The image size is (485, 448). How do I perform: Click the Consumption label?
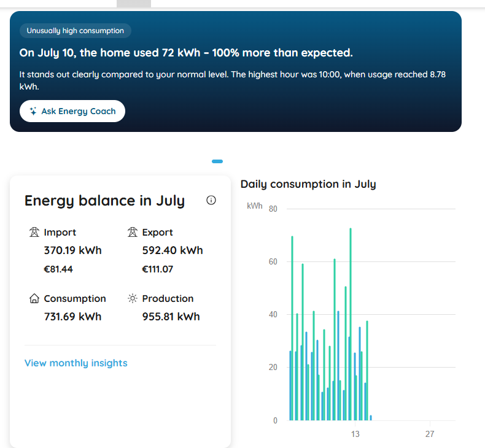point(75,299)
